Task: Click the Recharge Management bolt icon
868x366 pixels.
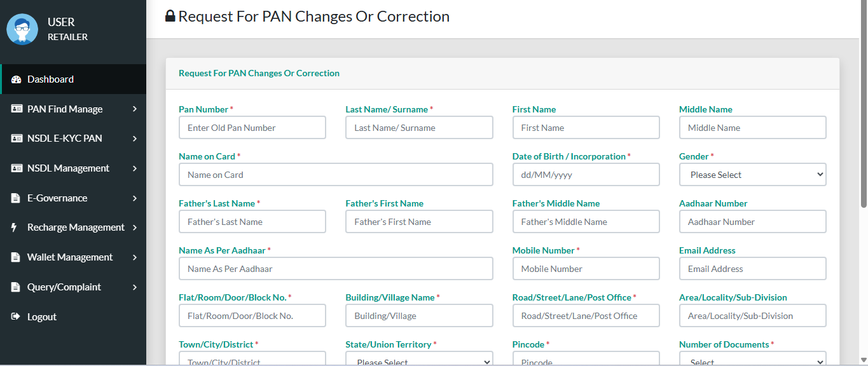Action: [x=15, y=227]
